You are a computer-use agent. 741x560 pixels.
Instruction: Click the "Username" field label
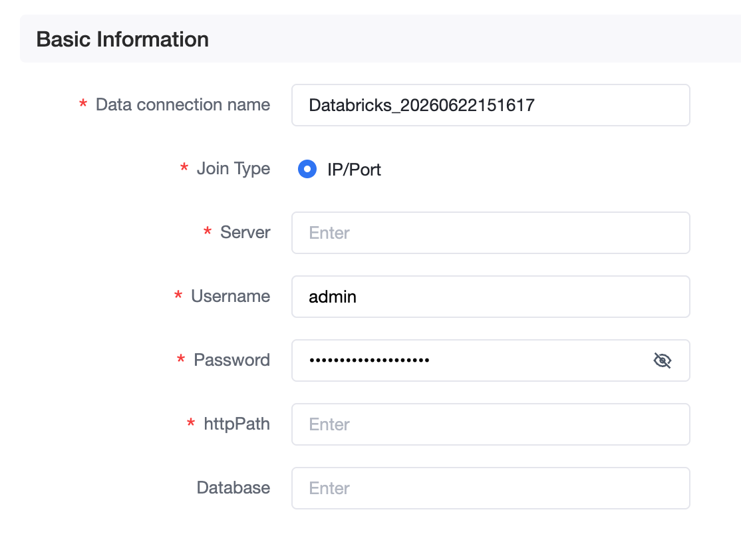pos(231,296)
